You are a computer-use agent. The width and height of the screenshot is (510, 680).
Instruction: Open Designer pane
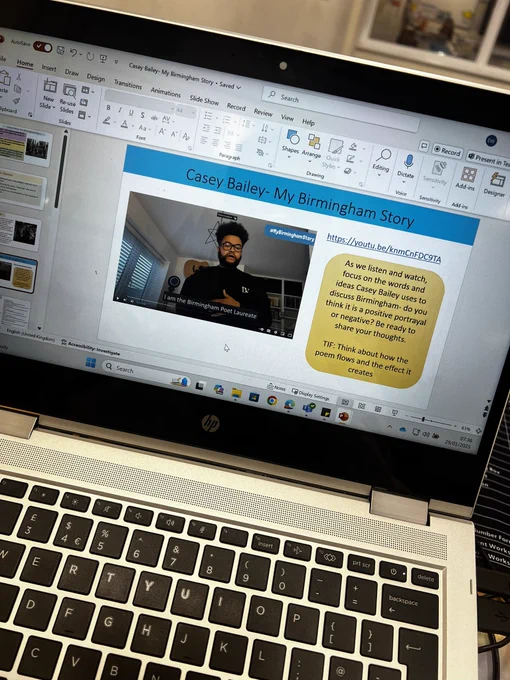click(x=496, y=184)
